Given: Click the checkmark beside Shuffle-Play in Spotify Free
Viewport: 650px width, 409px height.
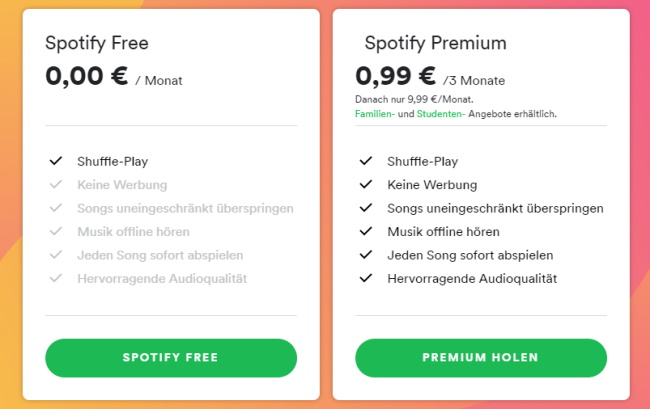Looking at the screenshot, I should point(56,161).
